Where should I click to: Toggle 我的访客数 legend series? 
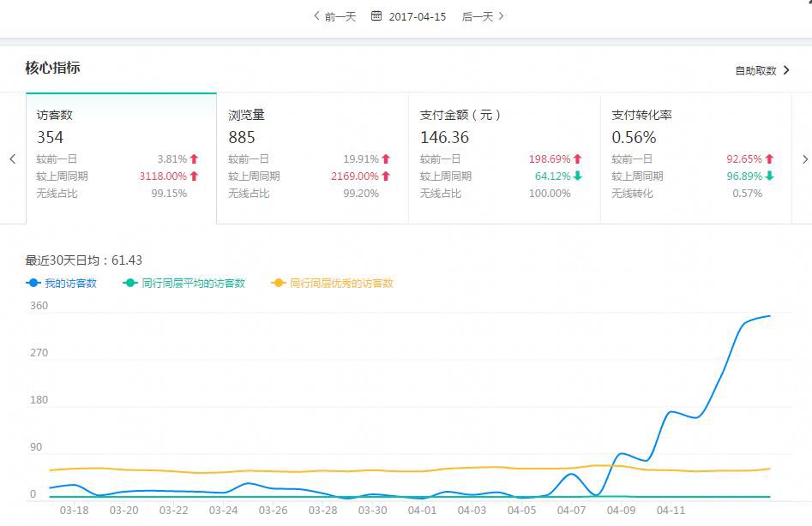pos(62,283)
